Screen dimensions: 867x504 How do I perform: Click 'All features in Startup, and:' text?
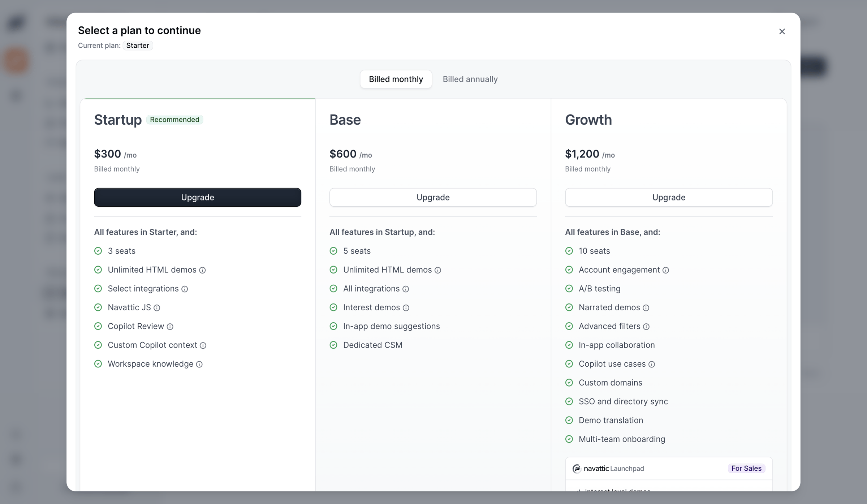click(382, 232)
